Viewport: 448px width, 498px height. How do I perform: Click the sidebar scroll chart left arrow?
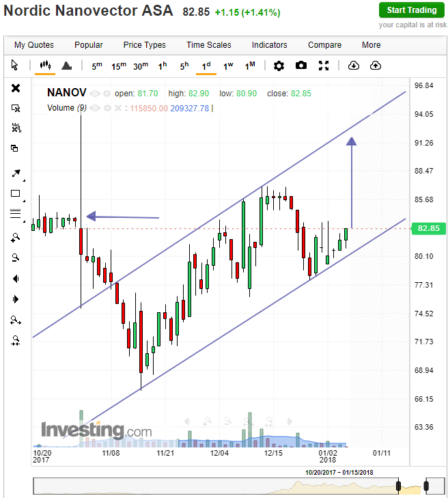[16, 279]
